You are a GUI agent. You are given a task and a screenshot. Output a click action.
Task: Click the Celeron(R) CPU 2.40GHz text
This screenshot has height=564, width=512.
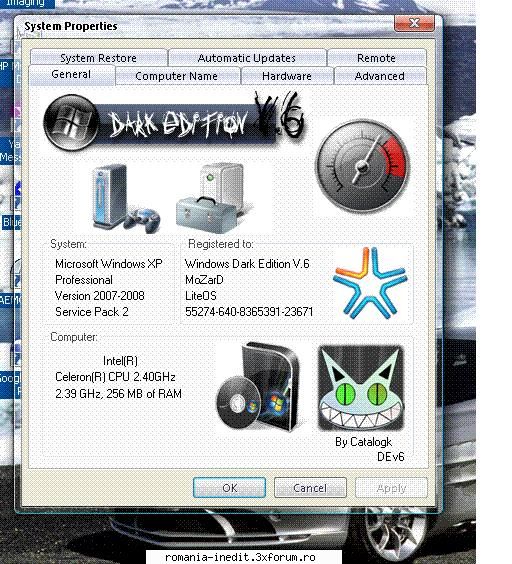click(x=115, y=377)
